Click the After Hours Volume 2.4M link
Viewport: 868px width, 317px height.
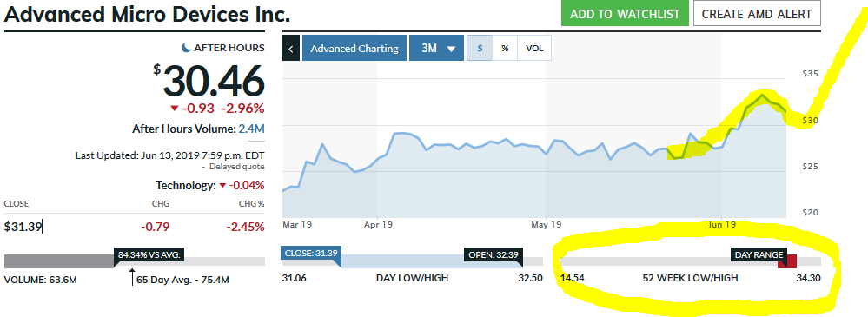click(251, 129)
